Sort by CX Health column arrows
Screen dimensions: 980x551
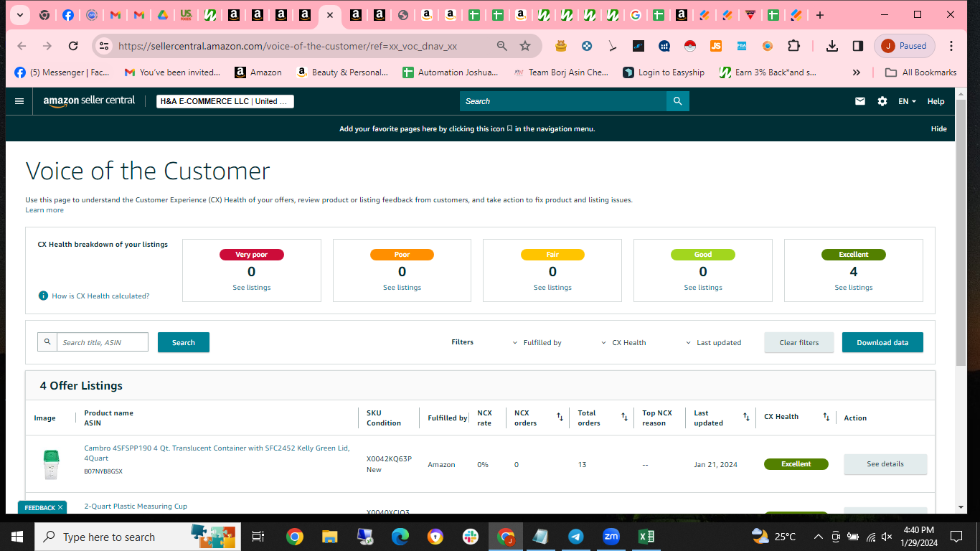826,417
